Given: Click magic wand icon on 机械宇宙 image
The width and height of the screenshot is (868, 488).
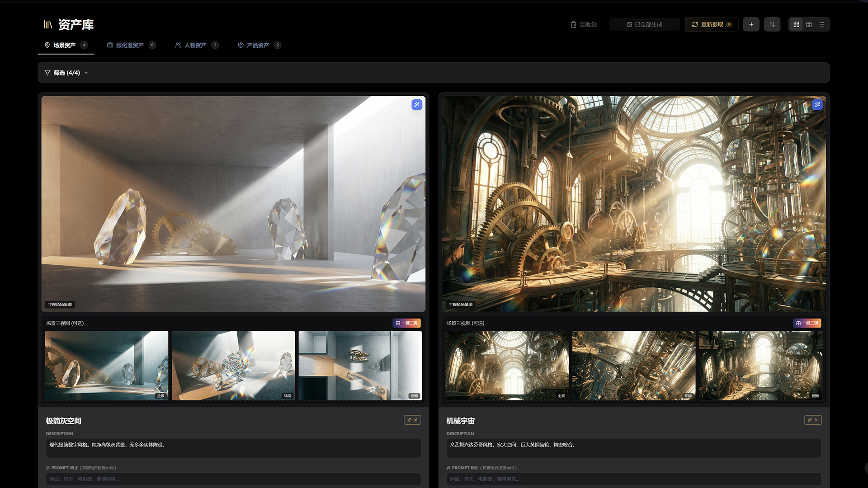Looking at the screenshot, I should coord(817,105).
